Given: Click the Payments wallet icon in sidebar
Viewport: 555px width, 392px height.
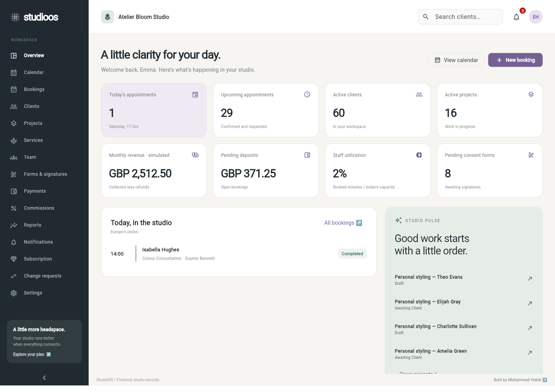Looking at the screenshot, I should click(x=14, y=191).
